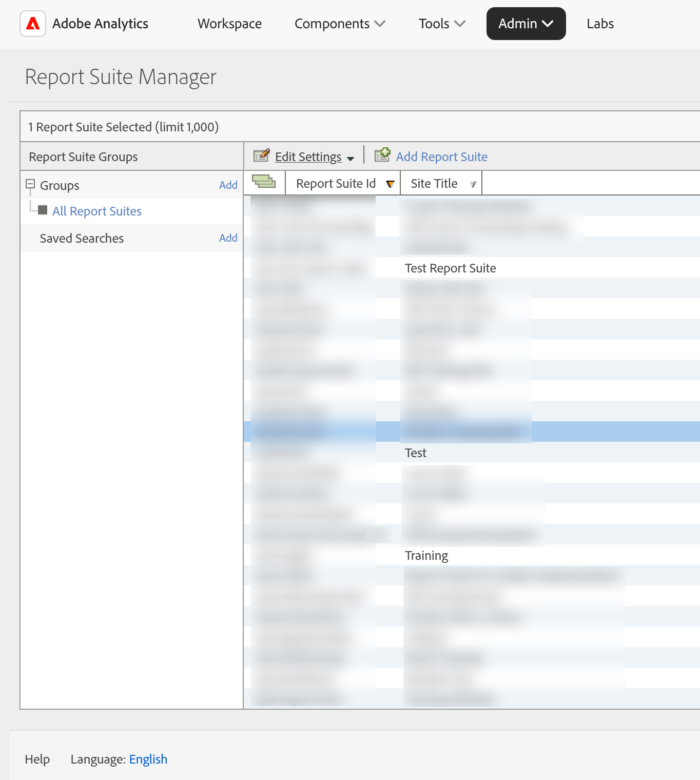Add a new group next to Groups

228,185
